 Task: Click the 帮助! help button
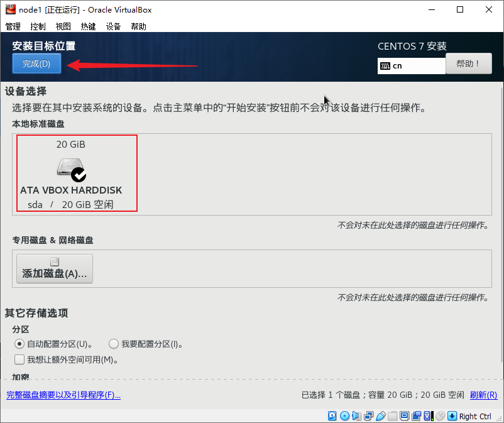469,63
